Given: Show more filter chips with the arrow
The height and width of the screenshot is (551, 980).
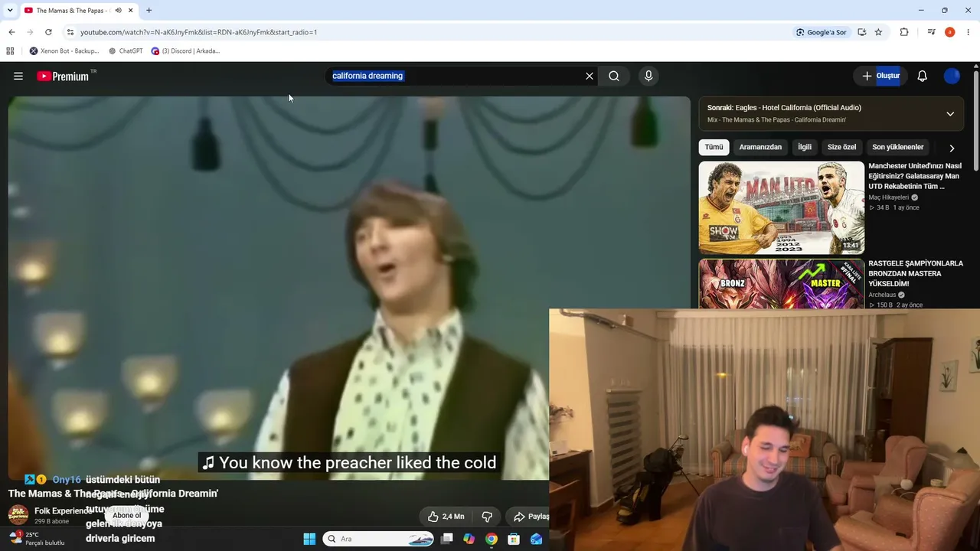Looking at the screenshot, I should pos(952,148).
